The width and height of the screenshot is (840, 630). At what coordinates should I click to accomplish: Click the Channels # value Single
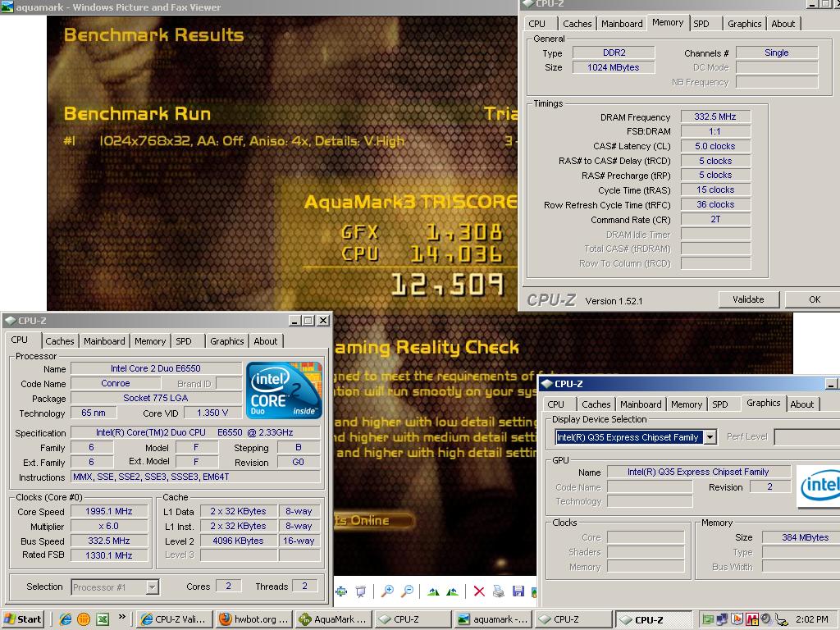click(x=777, y=52)
